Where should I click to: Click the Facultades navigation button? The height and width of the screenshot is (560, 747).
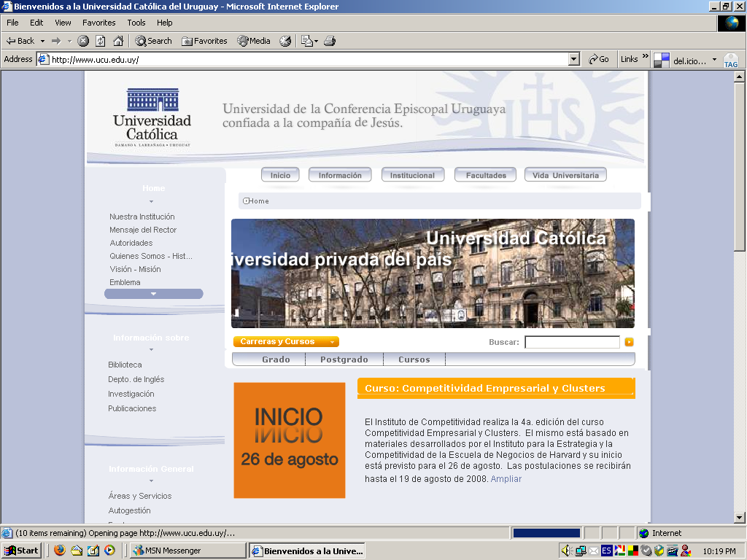click(486, 175)
